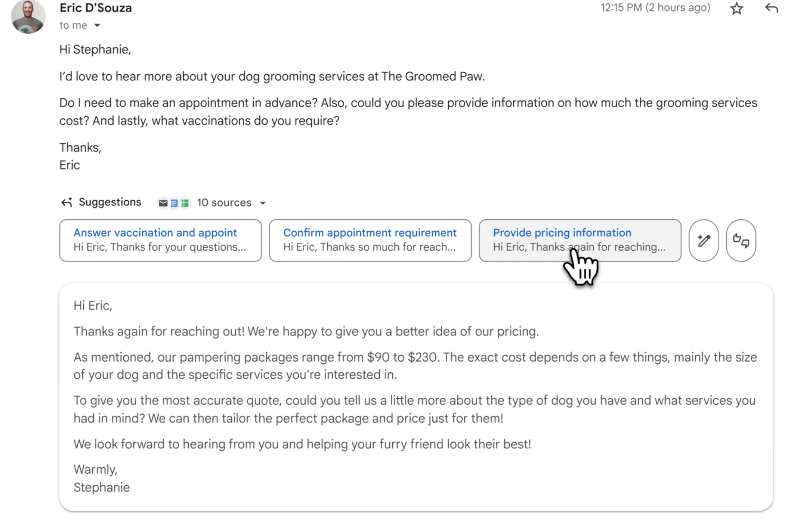The image size is (797, 532).
Task: Star the email from Eric D'Souza
Action: pyautogui.click(x=736, y=8)
